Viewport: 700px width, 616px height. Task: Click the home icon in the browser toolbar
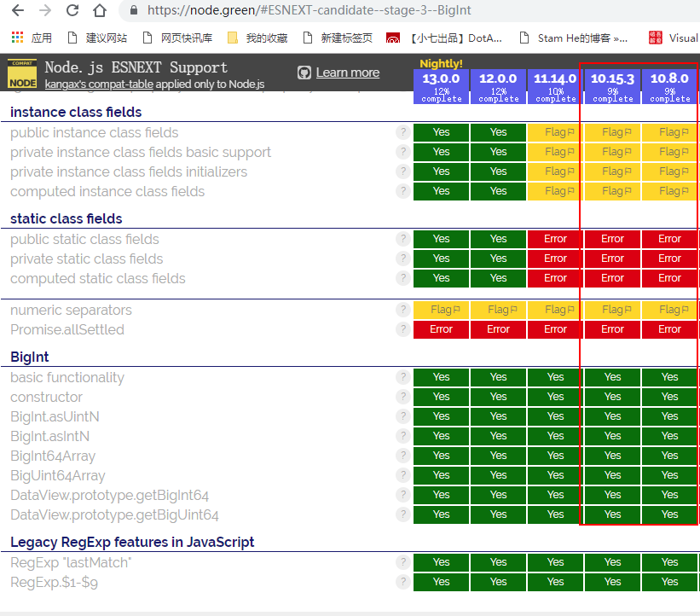(x=98, y=12)
